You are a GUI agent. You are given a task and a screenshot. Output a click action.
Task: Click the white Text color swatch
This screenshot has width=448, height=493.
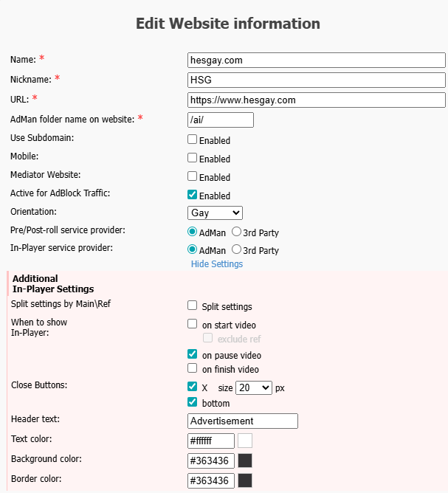[245, 441]
